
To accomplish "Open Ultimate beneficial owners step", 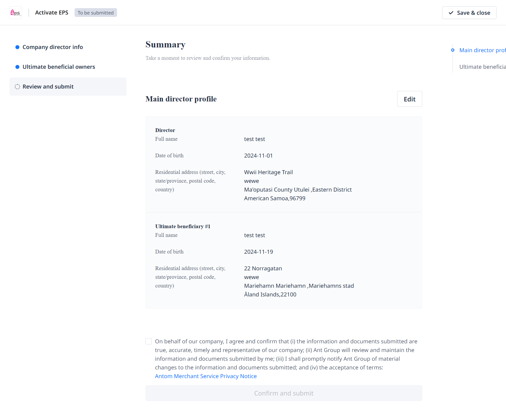I will 59,67.
